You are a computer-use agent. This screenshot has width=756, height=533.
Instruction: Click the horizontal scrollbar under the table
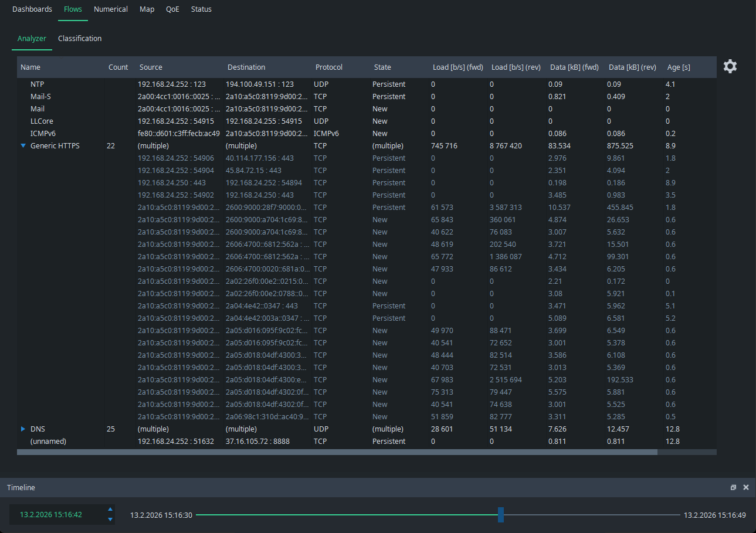[x=337, y=452]
